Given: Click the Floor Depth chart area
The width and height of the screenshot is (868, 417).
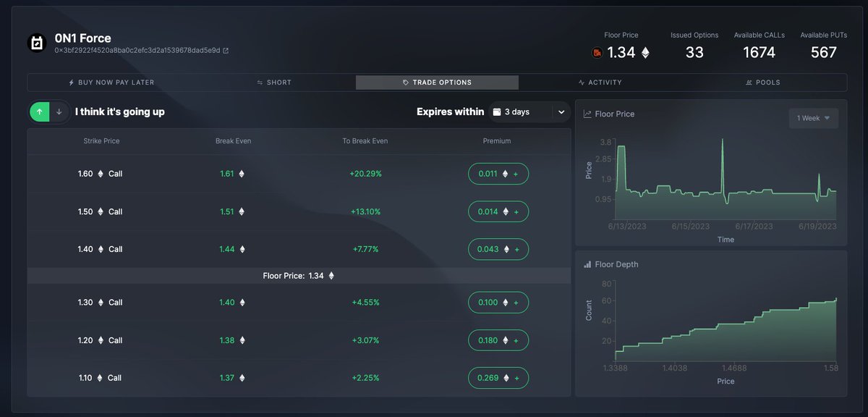Looking at the screenshot, I should click(726, 330).
